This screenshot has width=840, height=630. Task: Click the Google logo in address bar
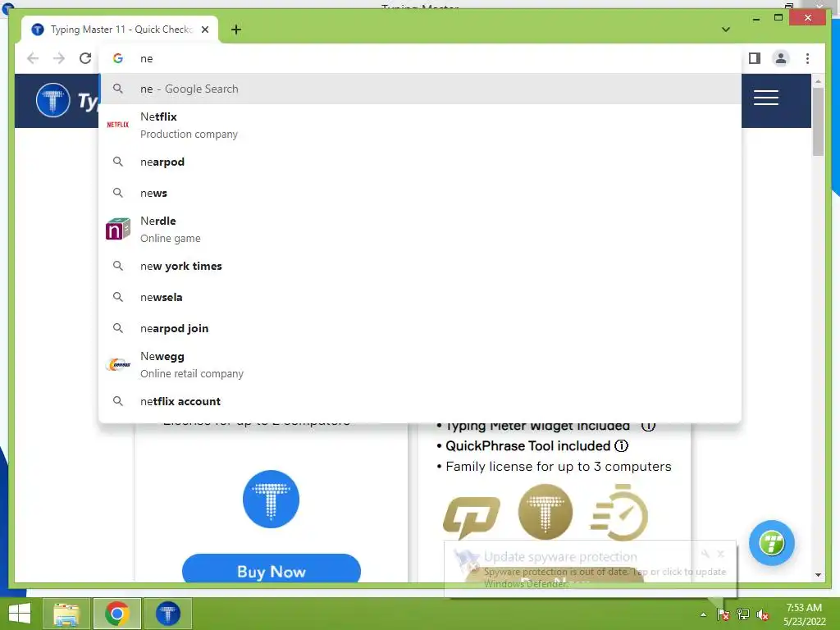[118, 58]
